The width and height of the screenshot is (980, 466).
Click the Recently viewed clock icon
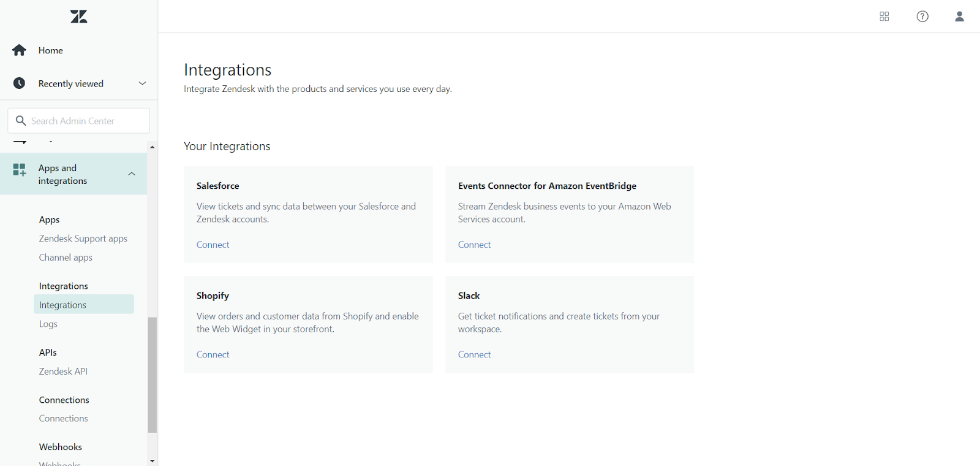pos(19,83)
